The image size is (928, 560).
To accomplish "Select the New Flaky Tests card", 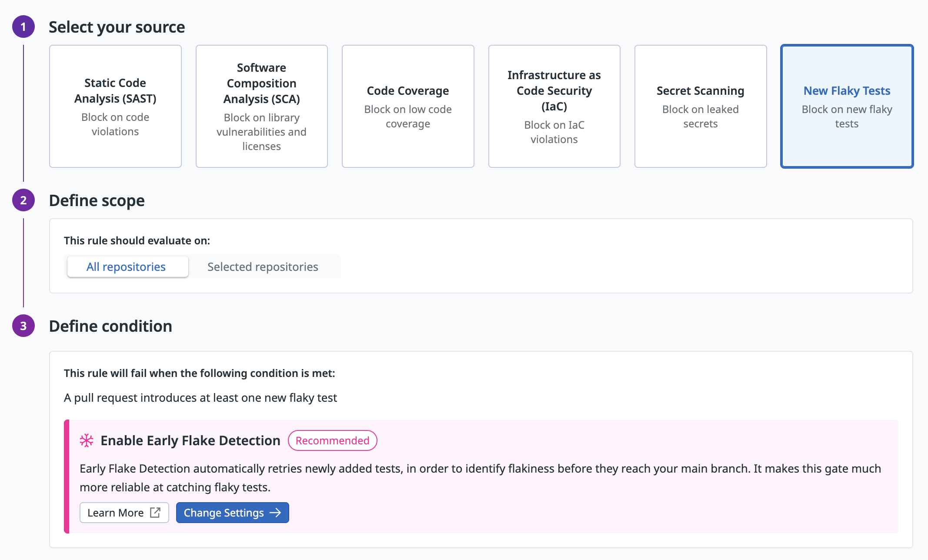I will (x=847, y=107).
